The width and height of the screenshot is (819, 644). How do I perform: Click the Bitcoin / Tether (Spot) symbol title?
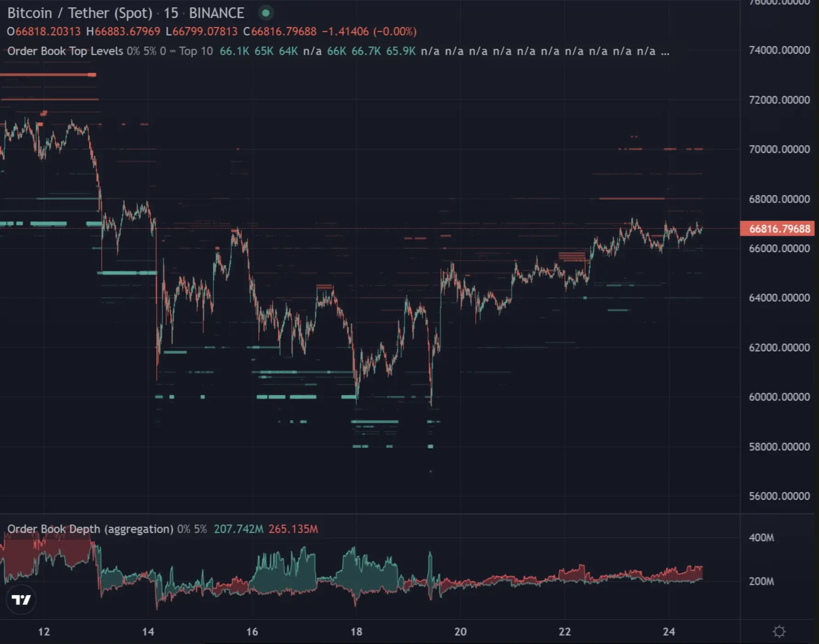point(80,13)
